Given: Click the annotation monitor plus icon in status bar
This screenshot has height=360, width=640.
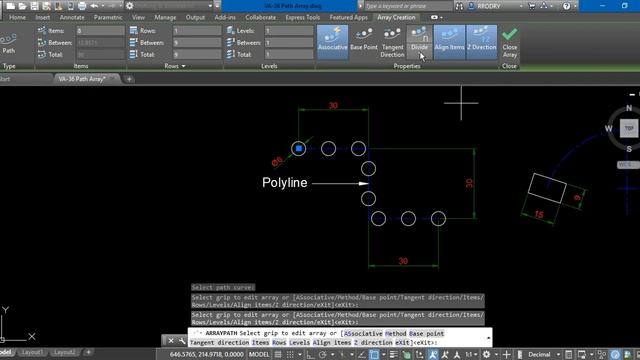Looking at the screenshot, I should [507, 354].
